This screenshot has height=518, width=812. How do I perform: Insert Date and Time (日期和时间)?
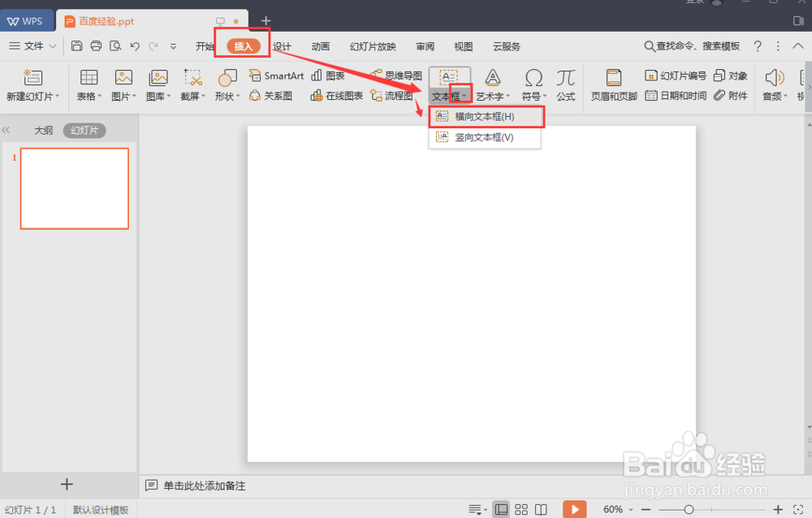(676, 95)
